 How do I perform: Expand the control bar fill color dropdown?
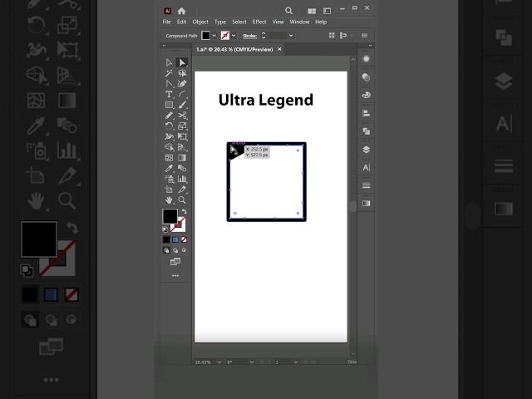[214, 36]
